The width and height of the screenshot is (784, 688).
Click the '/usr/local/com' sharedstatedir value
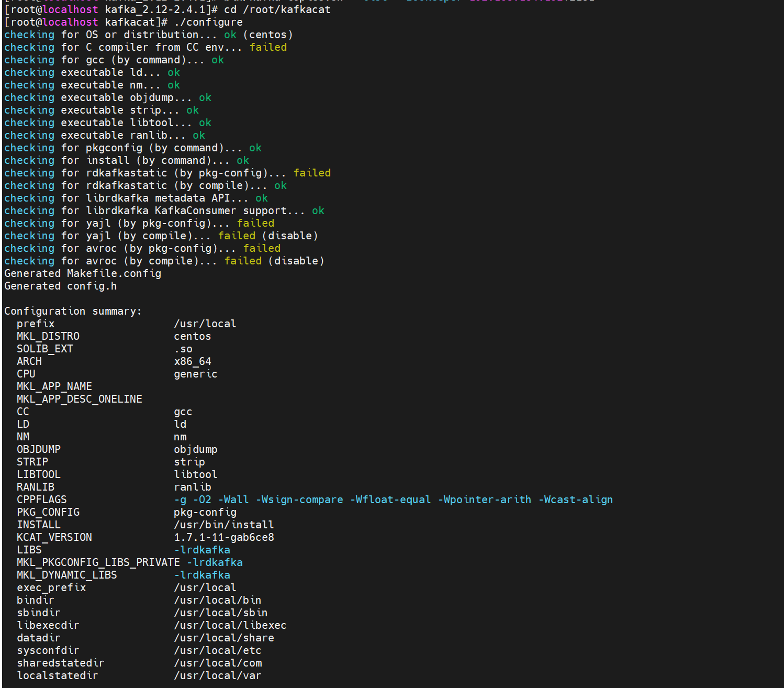pyautogui.click(x=218, y=663)
